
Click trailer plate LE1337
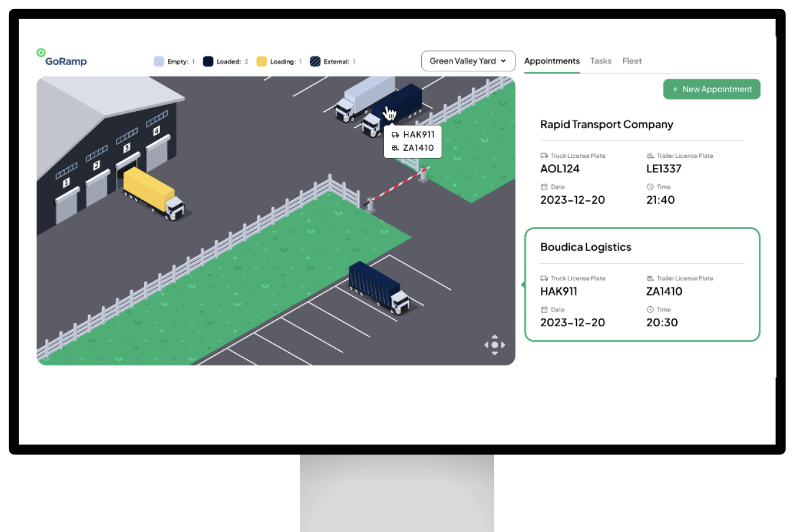click(664, 169)
